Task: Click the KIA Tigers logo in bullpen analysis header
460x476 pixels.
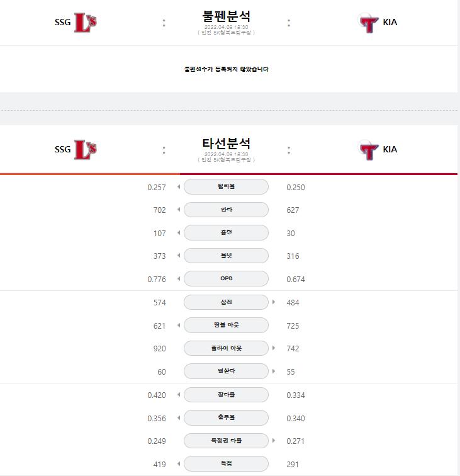Action: (x=368, y=23)
